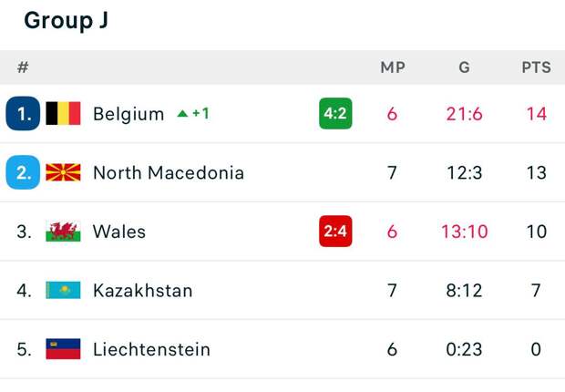Click the Liechtenstein flag icon
The width and height of the screenshot is (565, 392).
(63, 349)
